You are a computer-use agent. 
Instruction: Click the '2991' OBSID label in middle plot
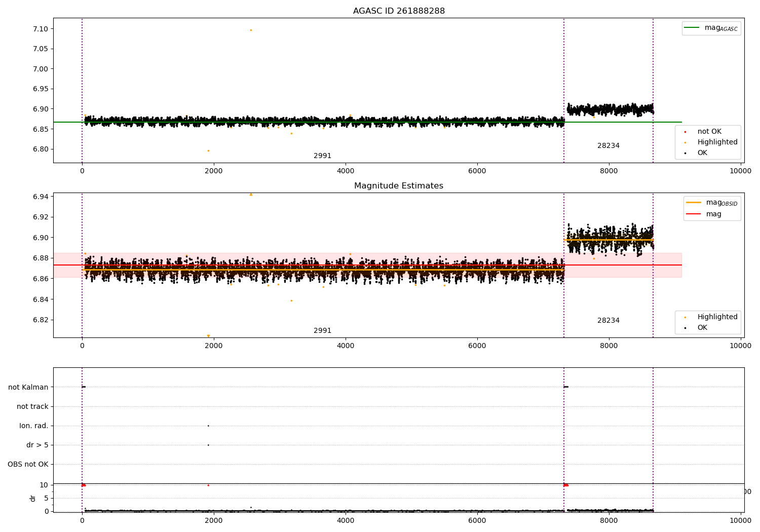322,331
